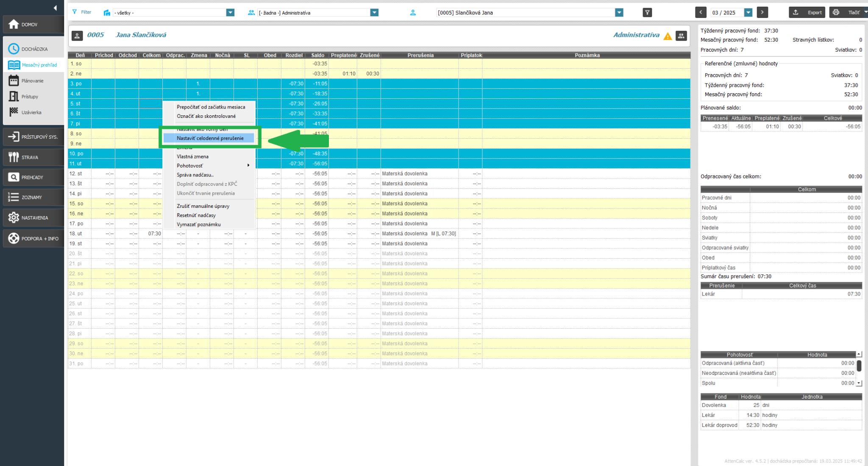This screenshot has width=868, height=466.
Task: Click the yellow warning triangle icon
Action: click(668, 36)
